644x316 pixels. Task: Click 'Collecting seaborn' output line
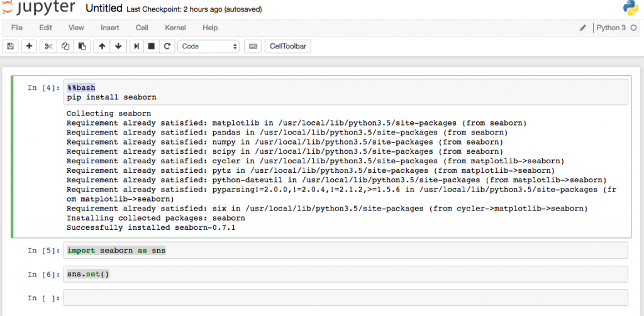tap(109, 113)
